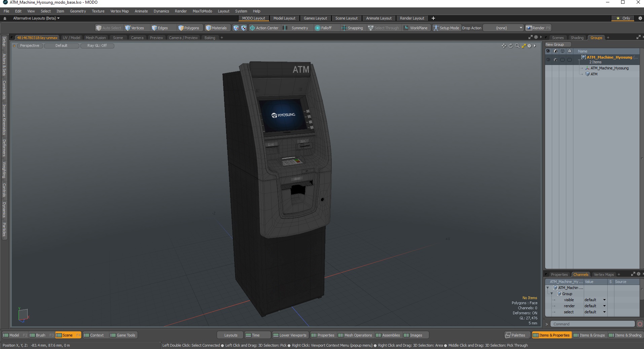
Task: Select ATM_Machine_Hyosung locator item in tree
Action: pos(609,68)
